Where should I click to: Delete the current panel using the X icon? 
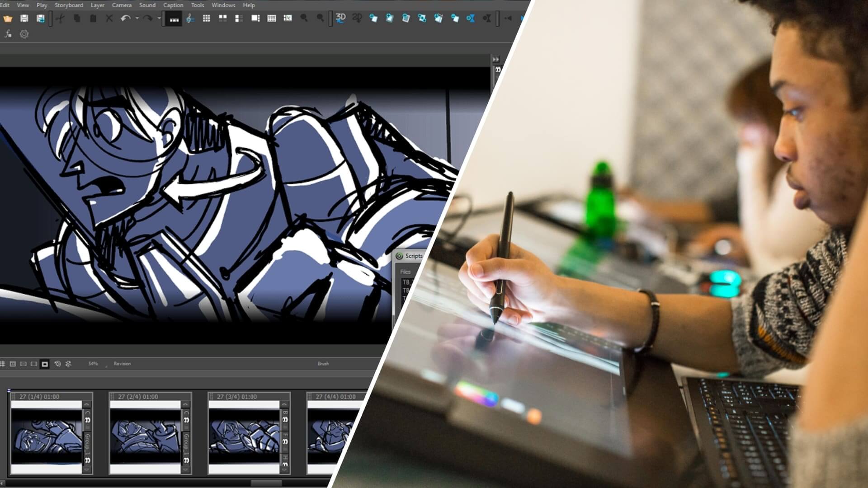(108, 18)
